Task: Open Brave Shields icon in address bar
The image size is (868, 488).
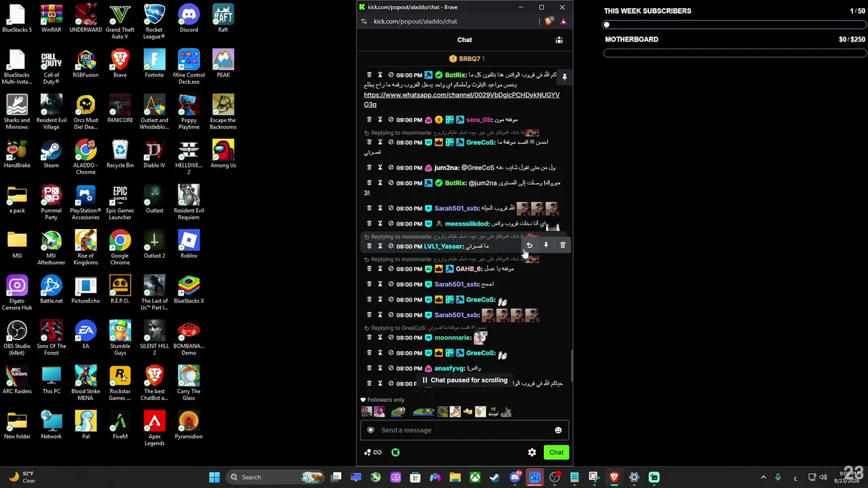Action: pyautogui.click(x=549, y=21)
